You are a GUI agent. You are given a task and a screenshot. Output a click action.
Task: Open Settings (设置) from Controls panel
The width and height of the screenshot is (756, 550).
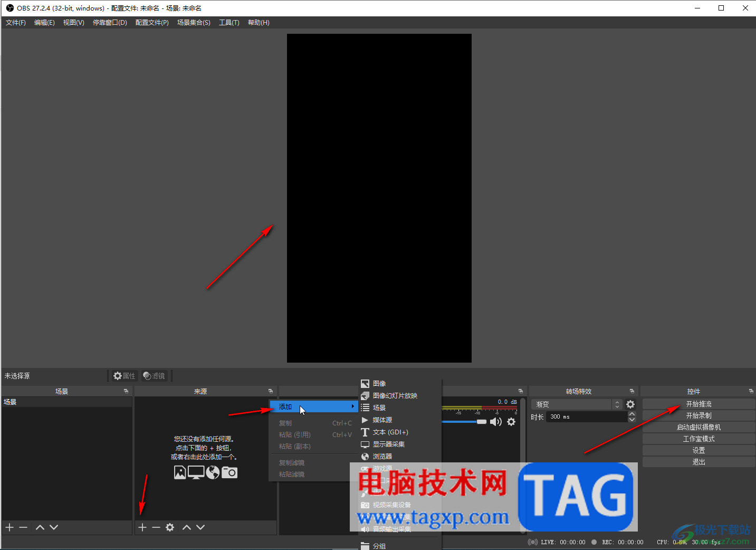click(x=699, y=451)
